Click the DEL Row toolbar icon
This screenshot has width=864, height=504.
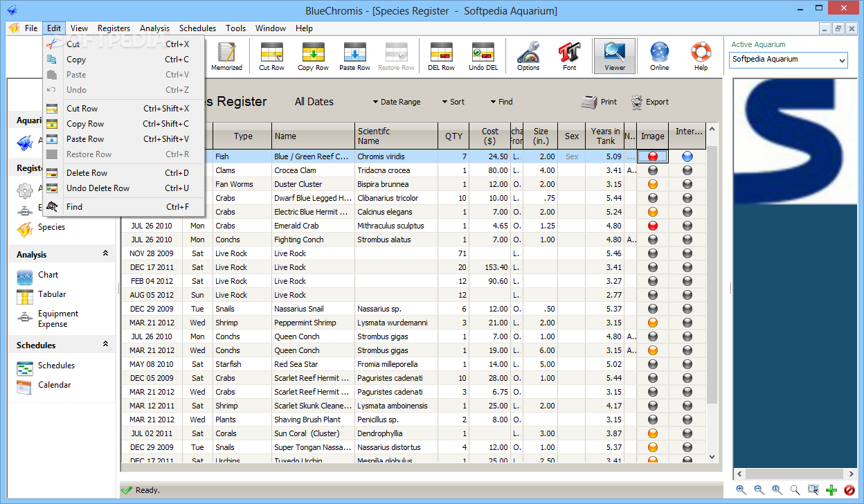coord(441,56)
